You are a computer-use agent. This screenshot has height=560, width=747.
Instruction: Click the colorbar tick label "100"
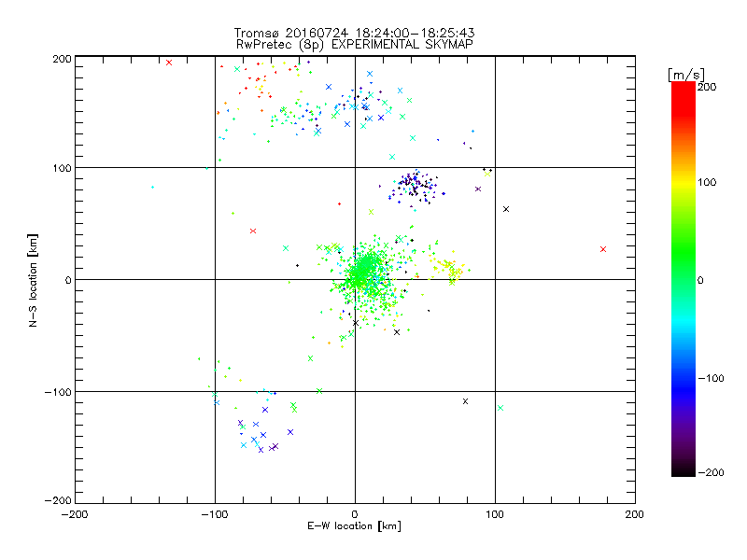tap(707, 182)
